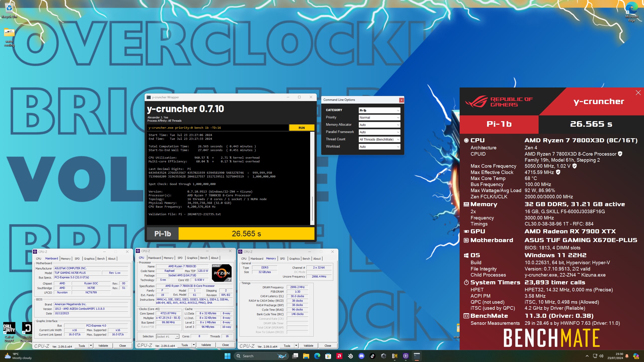Click the y-cruncher command line input field
The image size is (644, 362).
pos(218,128)
